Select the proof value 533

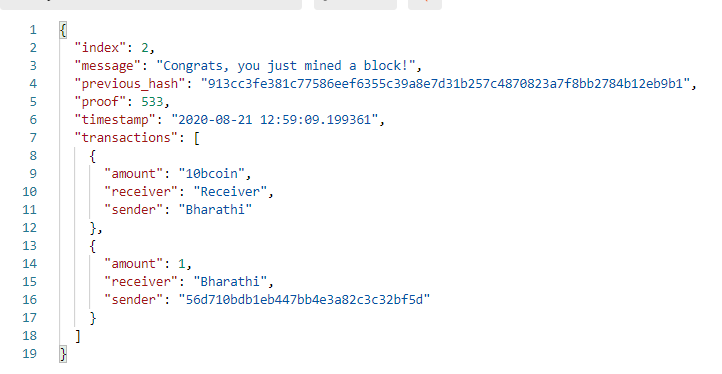(152, 101)
